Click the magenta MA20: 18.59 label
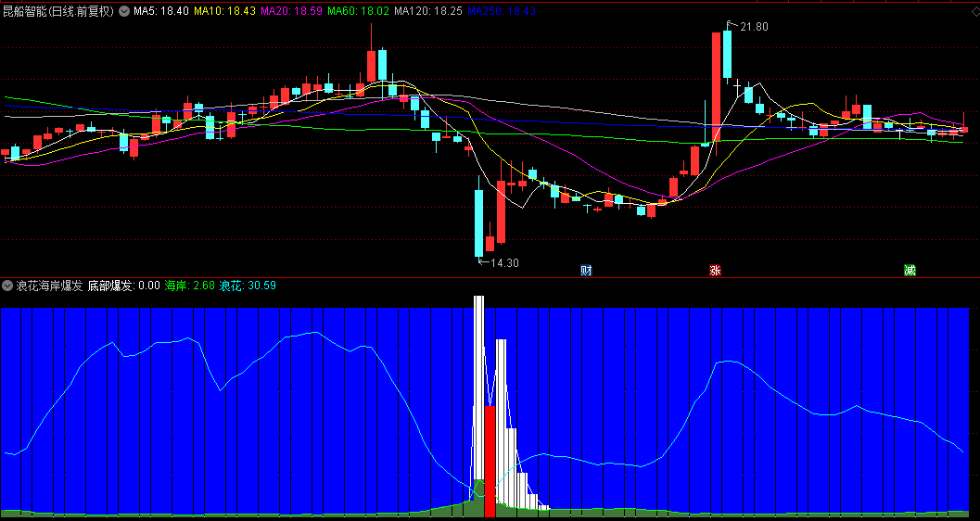 point(292,10)
